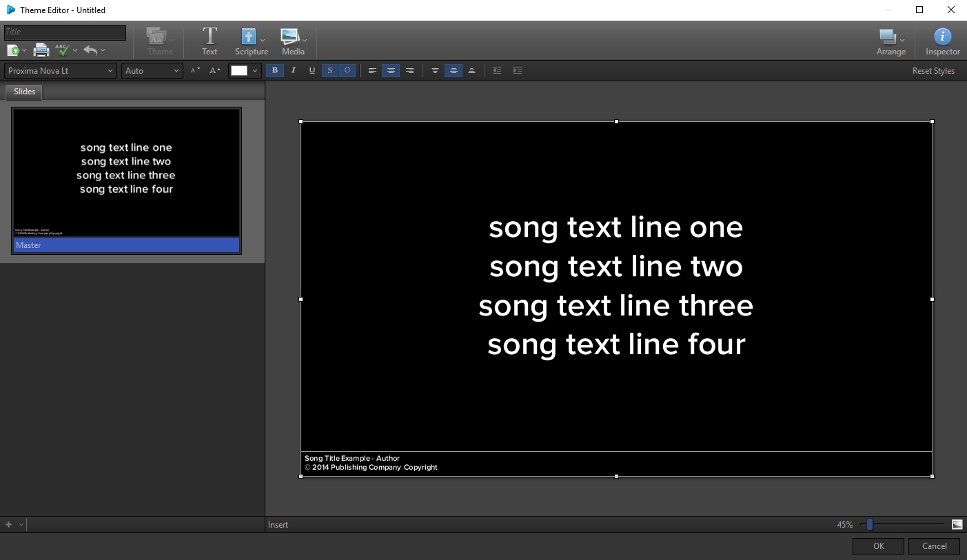Confirm changes with the OK button
Image resolution: width=967 pixels, height=560 pixels.
tap(878, 546)
